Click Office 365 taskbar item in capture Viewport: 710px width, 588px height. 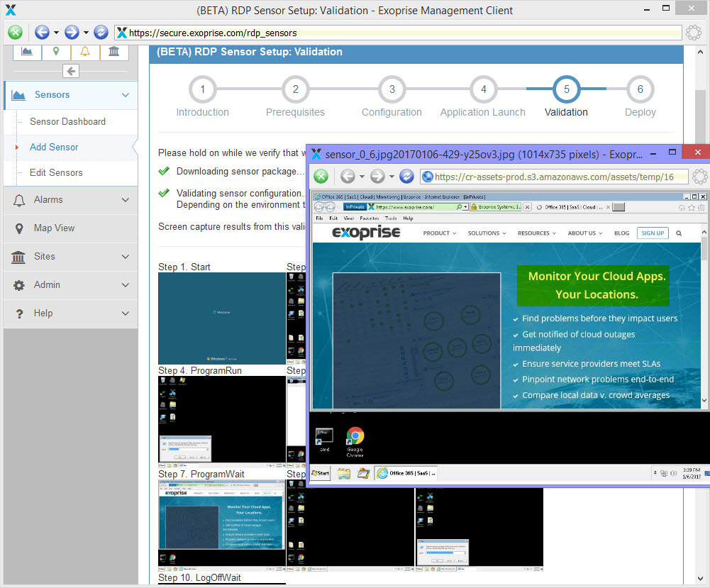406,474
